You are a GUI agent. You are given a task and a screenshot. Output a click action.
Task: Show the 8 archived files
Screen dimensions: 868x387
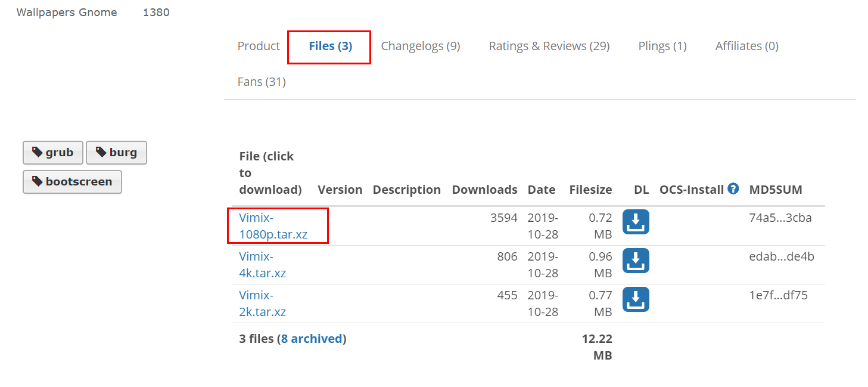pos(312,339)
